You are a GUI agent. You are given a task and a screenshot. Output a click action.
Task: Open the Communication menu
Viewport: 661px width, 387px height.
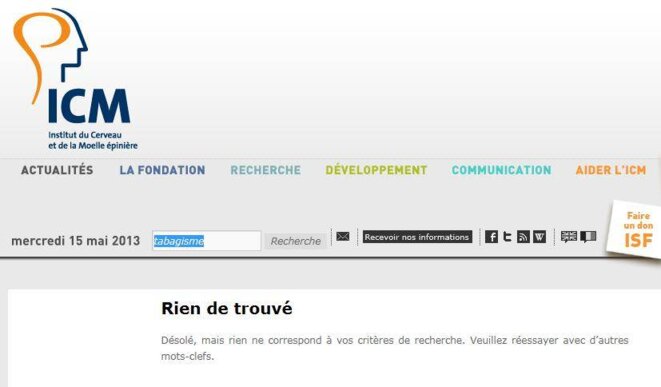[501, 170]
